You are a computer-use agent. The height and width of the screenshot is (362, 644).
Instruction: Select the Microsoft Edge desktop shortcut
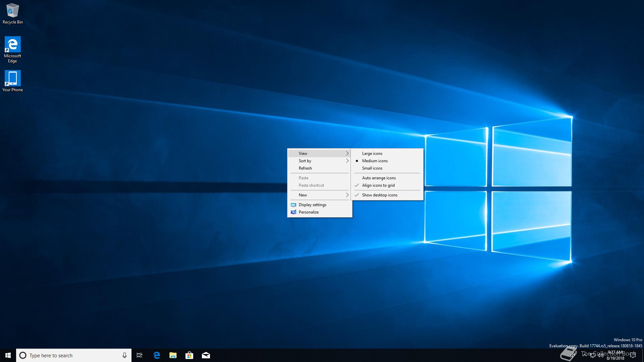pyautogui.click(x=12, y=45)
